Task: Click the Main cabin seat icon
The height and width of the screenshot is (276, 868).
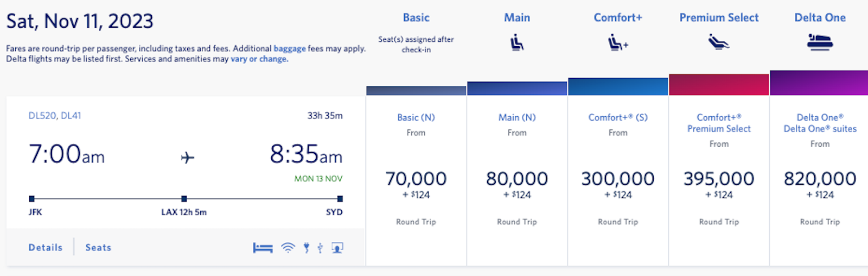Action: pyautogui.click(x=517, y=42)
